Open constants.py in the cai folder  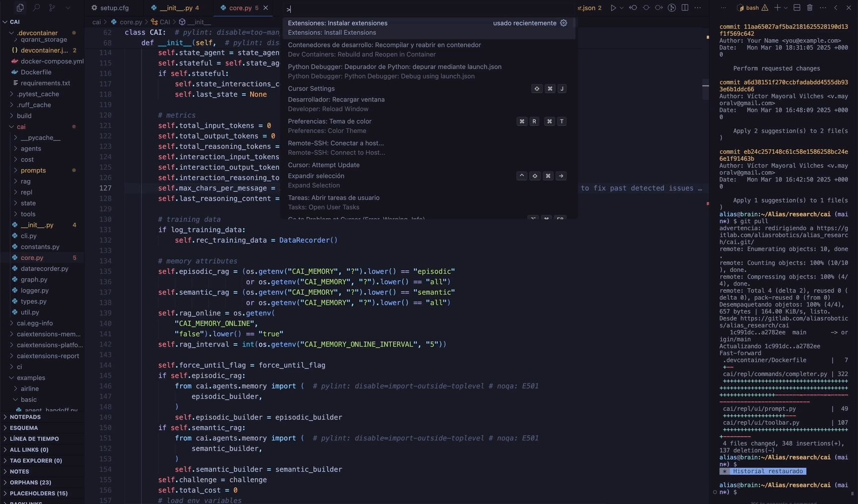40,247
